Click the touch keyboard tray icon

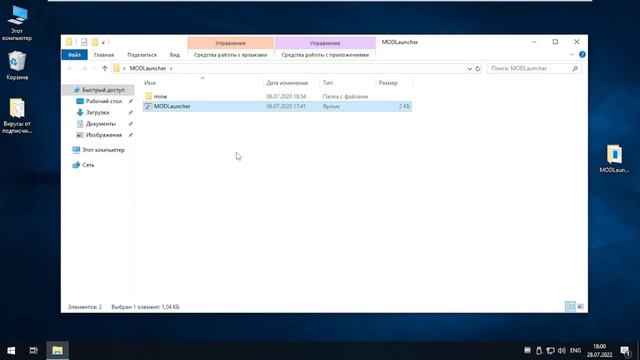click(x=527, y=351)
